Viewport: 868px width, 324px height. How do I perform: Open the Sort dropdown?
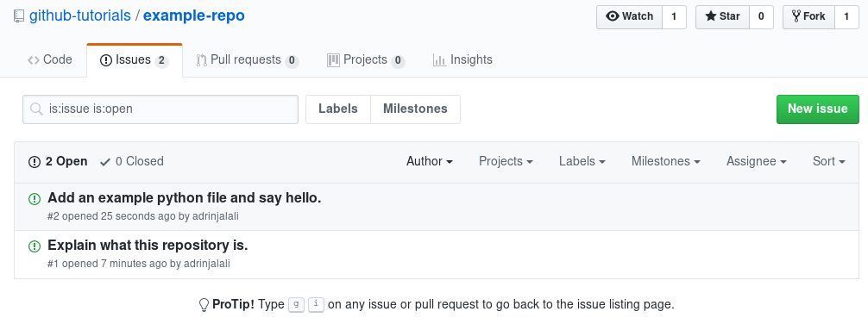pyautogui.click(x=829, y=161)
